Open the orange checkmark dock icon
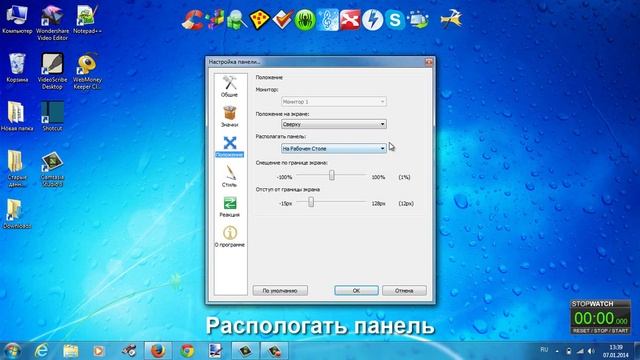Screen dimensions: 640x360 [x=282, y=20]
